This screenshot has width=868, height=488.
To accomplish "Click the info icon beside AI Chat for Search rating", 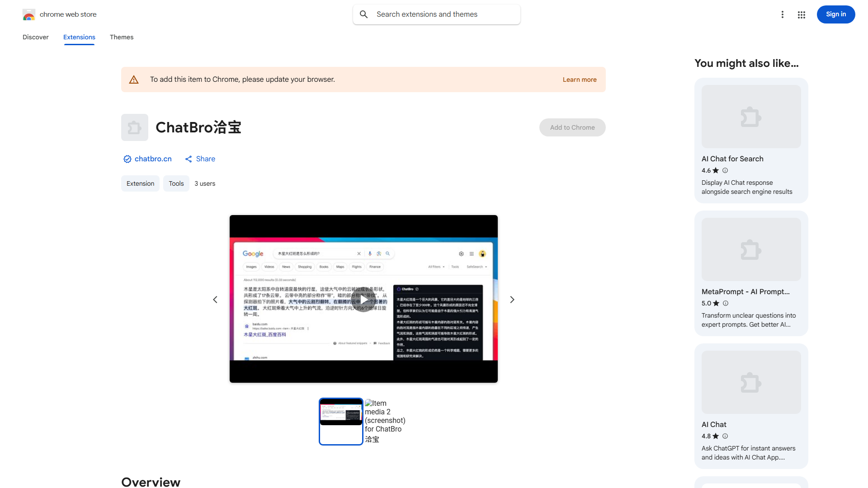I will (x=725, y=170).
